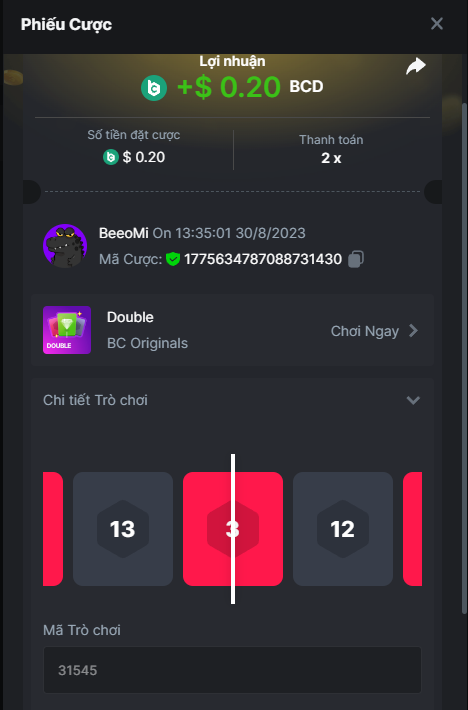Click the BeeoMi username
The width and height of the screenshot is (468, 710).
coord(124,233)
